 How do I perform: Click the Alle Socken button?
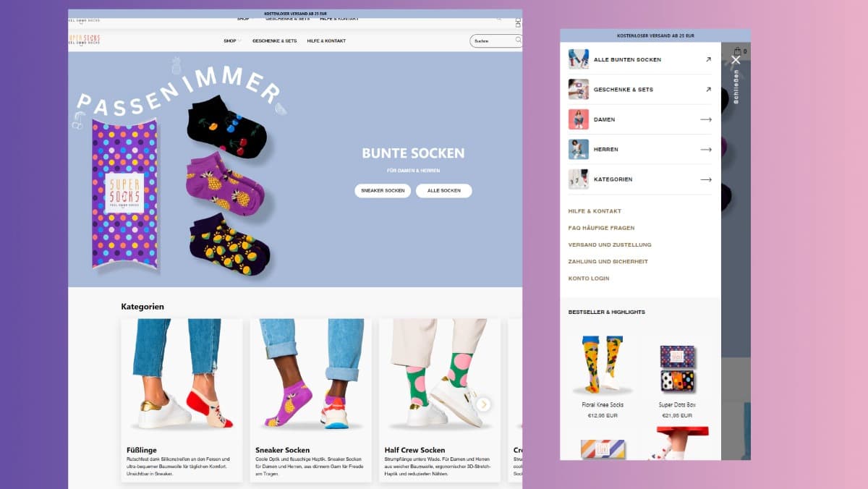tap(443, 191)
